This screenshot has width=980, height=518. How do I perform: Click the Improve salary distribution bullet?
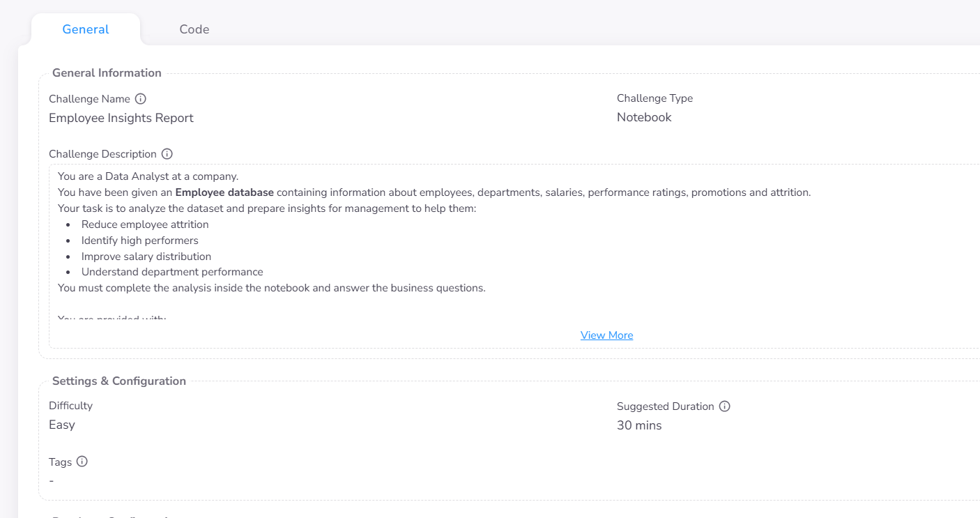click(x=146, y=257)
